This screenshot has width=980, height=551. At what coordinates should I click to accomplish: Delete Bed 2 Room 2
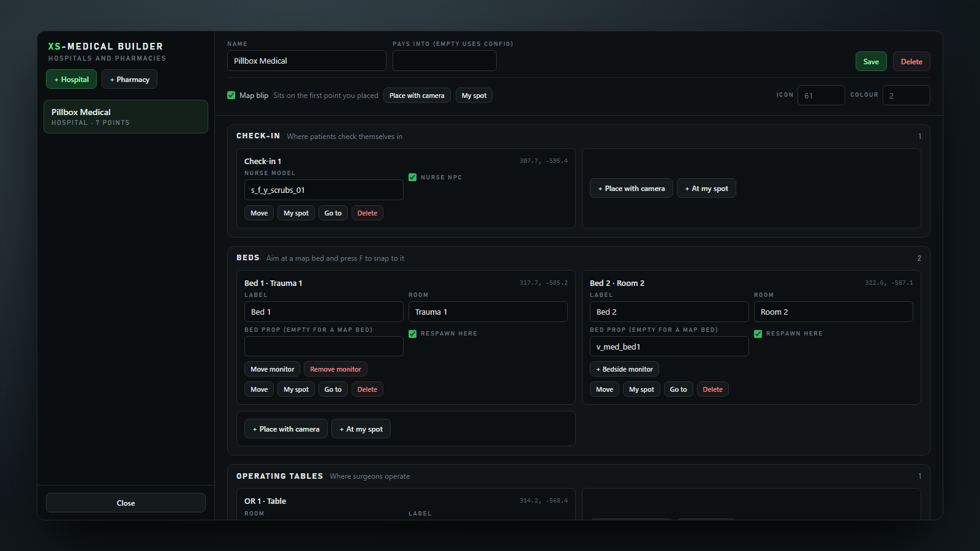pos(712,389)
